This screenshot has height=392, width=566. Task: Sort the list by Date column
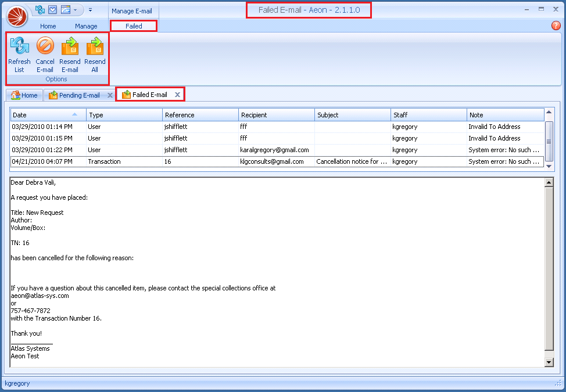[x=48, y=115]
